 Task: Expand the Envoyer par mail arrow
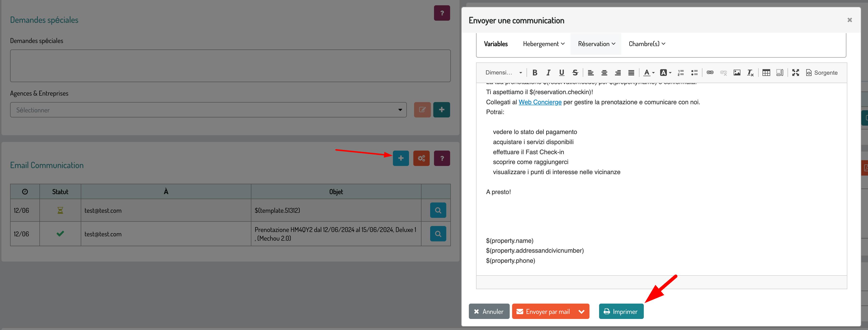point(581,312)
